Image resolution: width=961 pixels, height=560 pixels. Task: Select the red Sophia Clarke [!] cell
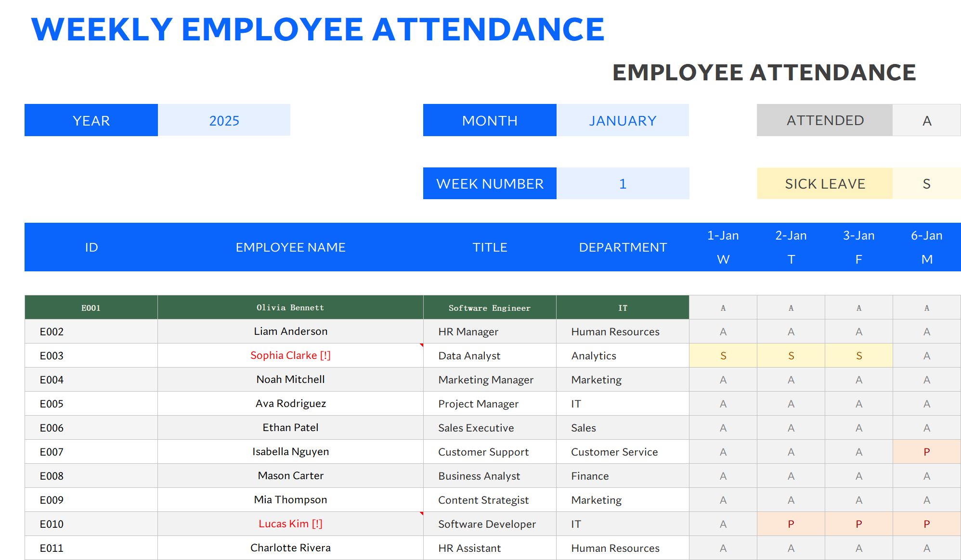click(x=290, y=356)
